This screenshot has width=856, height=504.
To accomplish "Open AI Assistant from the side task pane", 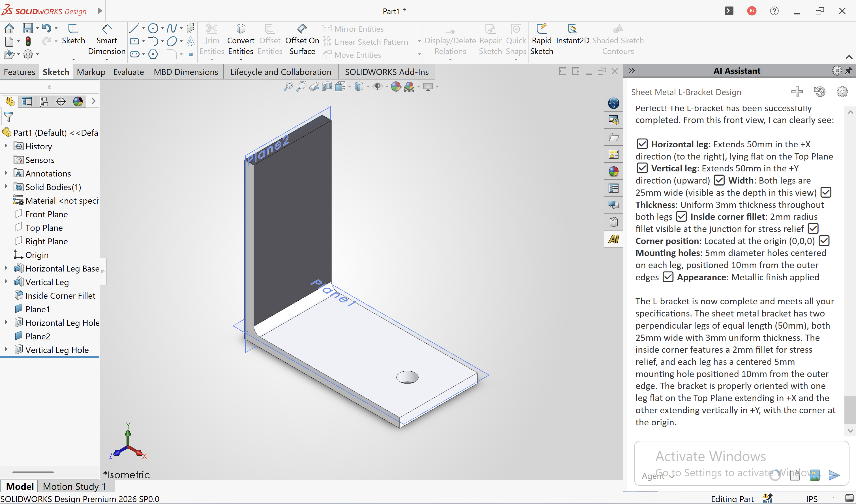I will [613, 239].
